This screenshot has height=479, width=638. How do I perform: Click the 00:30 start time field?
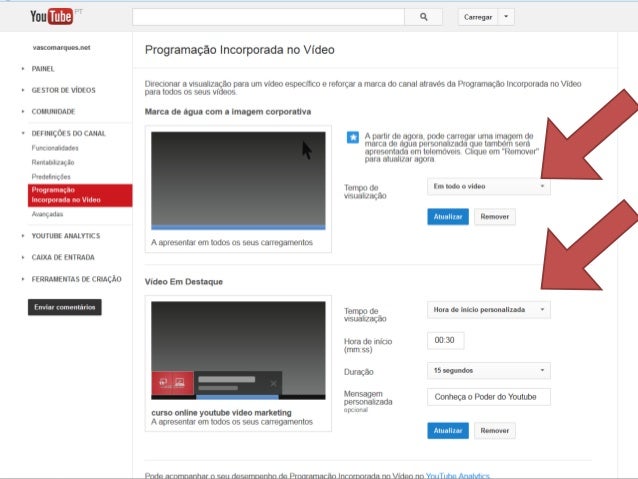pos(446,340)
